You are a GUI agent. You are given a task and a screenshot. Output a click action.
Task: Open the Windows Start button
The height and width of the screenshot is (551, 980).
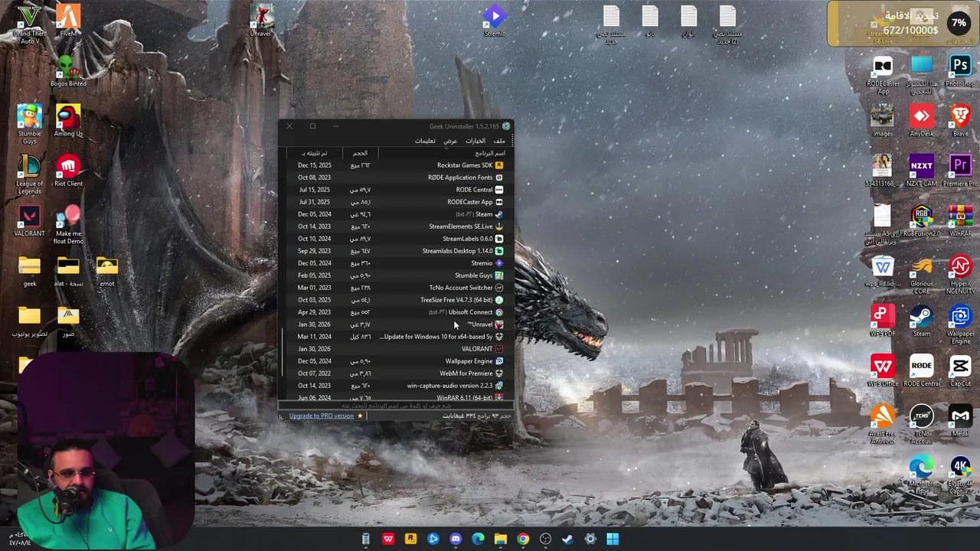612,539
